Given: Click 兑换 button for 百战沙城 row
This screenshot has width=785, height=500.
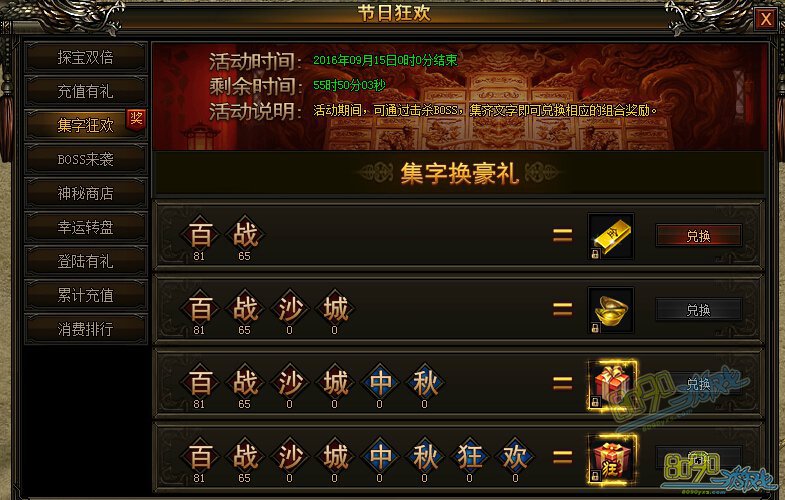Looking at the screenshot, I should tap(698, 310).
